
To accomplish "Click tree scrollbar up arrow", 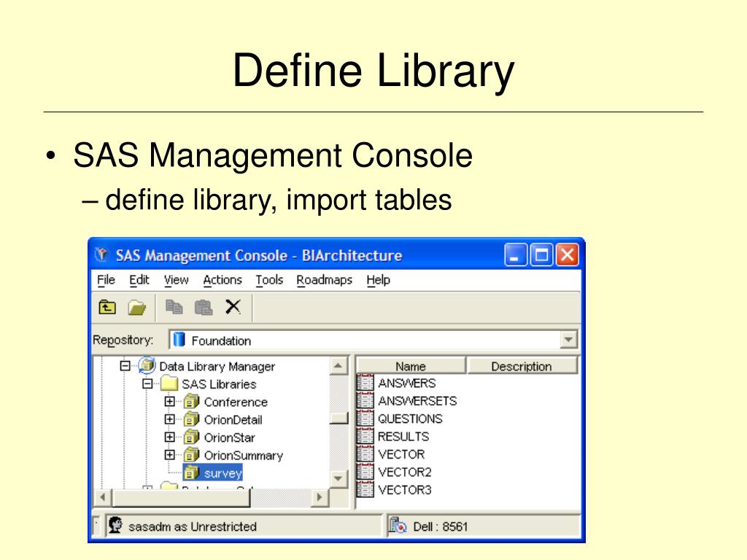I will [338, 366].
